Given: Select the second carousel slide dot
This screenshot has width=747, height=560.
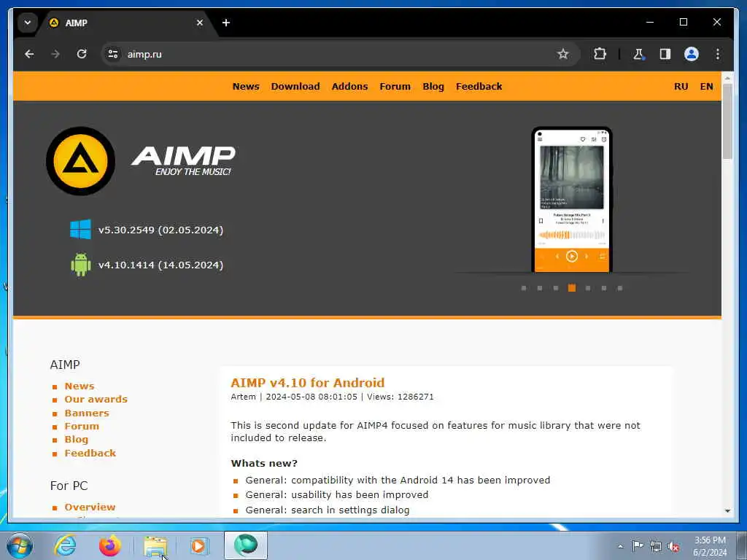Looking at the screenshot, I should 539,288.
